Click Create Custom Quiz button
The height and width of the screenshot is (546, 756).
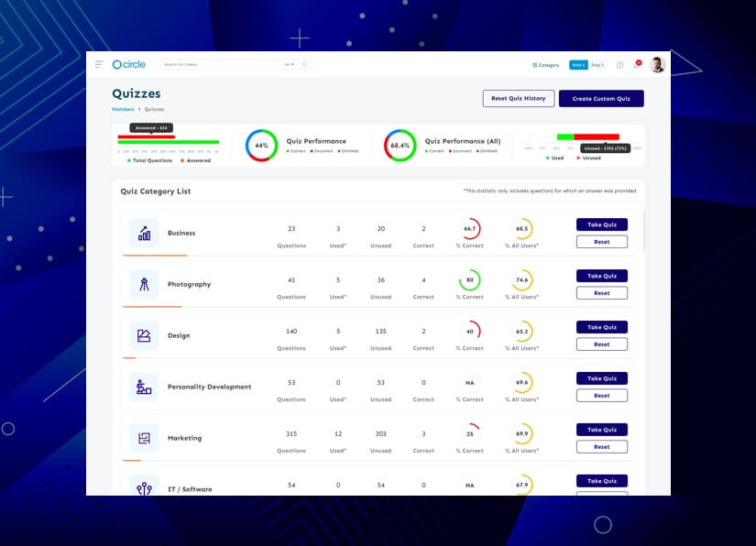tap(601, 98)
